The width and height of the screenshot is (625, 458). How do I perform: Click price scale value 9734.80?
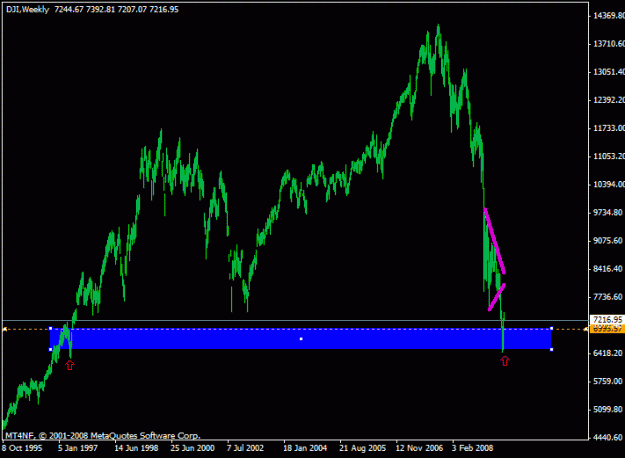608,212
